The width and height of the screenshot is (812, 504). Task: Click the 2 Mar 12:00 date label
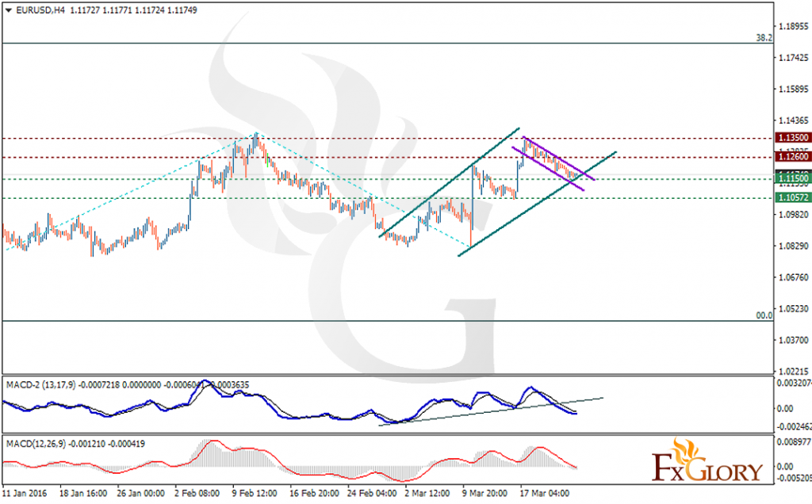(427, 493)
